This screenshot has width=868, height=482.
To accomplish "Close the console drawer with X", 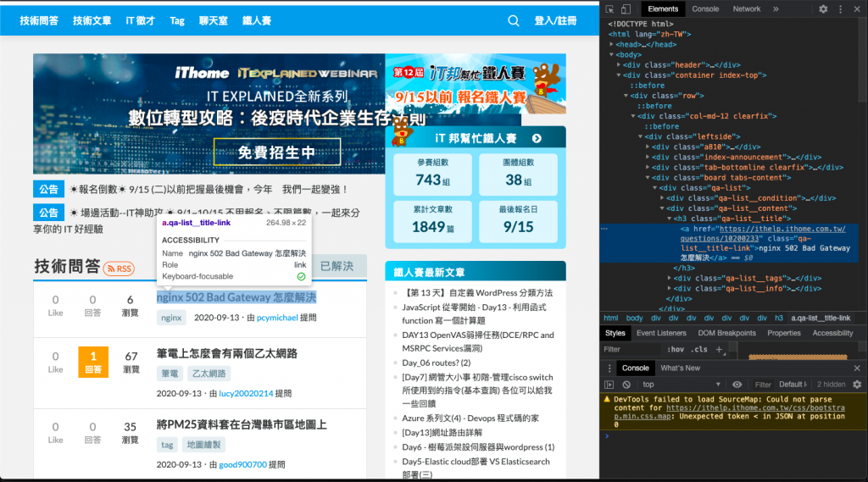I will click(857, 368).
